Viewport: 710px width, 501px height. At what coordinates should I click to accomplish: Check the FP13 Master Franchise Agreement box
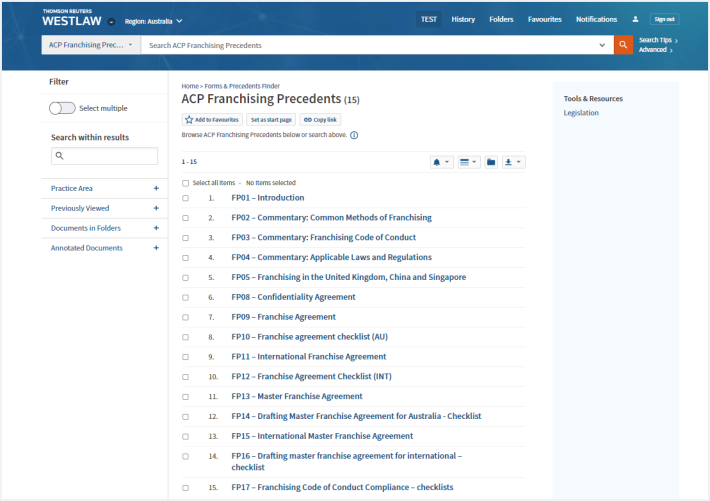[185, 397]
